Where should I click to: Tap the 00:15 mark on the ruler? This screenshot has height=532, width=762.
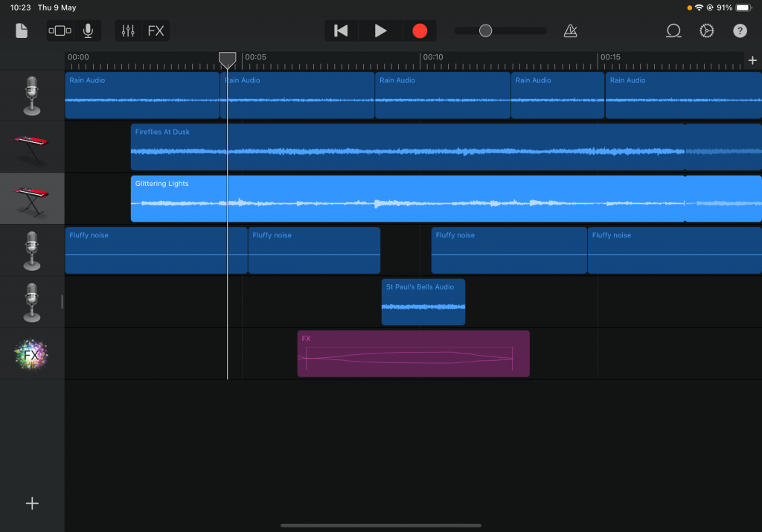coord(610,57)
